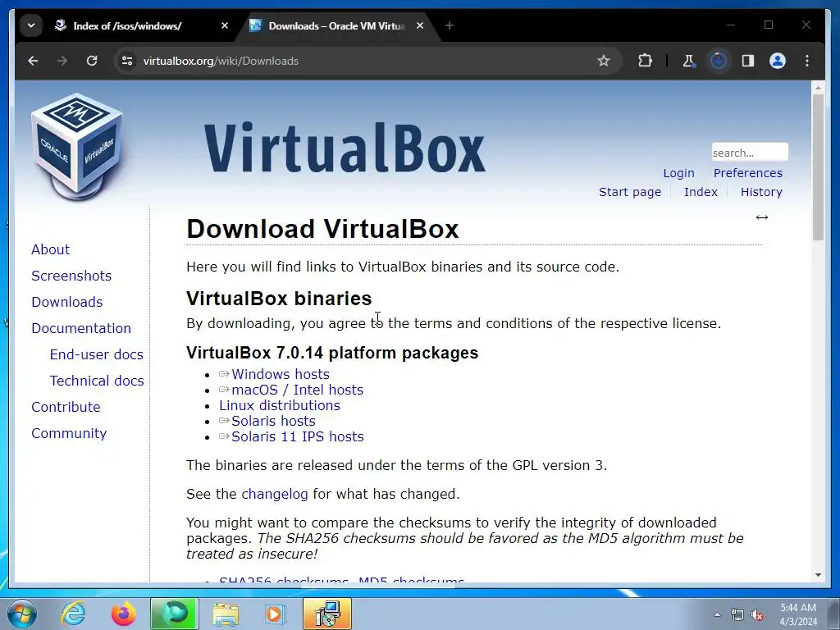
Task: Open the Windows Start menu orb
Action: click(x=22, y=614)
